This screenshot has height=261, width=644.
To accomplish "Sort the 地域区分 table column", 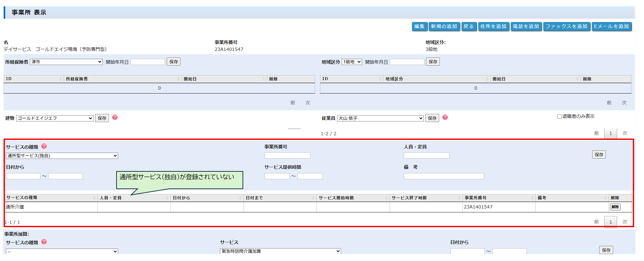I will (x=435, y=79).
